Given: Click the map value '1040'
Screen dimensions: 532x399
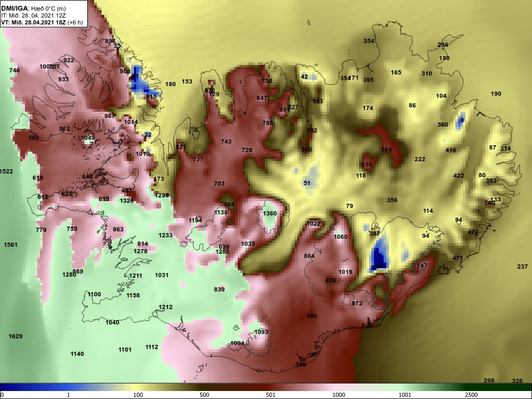Looking at the screenshot, I should coord(112,322).
